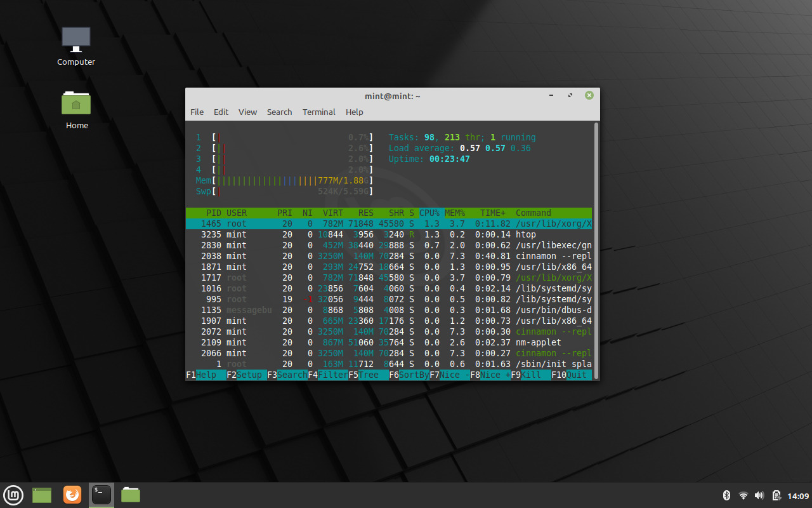
Task: Launch Firefox from the panel
Action: (x=72, y=495)
